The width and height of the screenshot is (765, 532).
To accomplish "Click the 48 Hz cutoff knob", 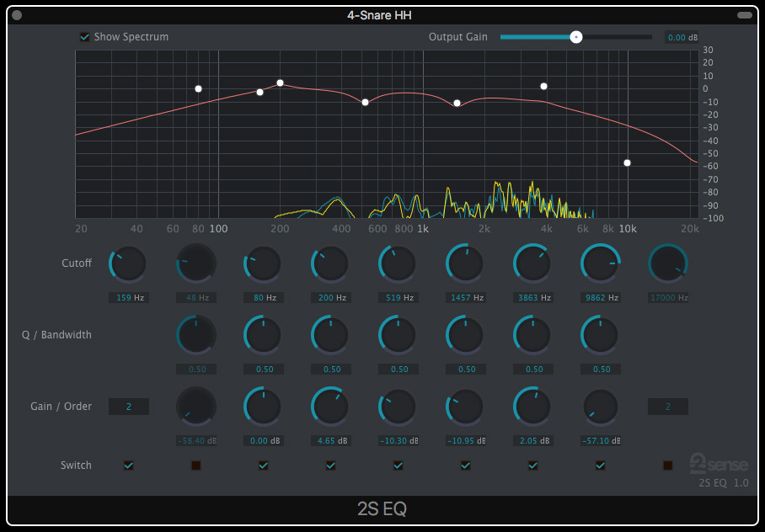I will 195,263.
